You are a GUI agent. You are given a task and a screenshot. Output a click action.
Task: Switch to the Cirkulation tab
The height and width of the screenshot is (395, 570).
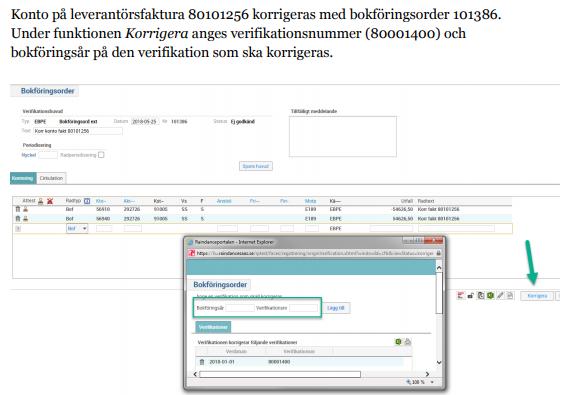coord(51,178)
